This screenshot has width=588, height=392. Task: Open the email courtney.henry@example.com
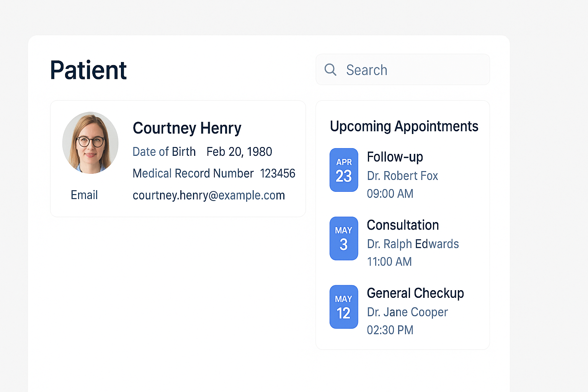(209, 195)
